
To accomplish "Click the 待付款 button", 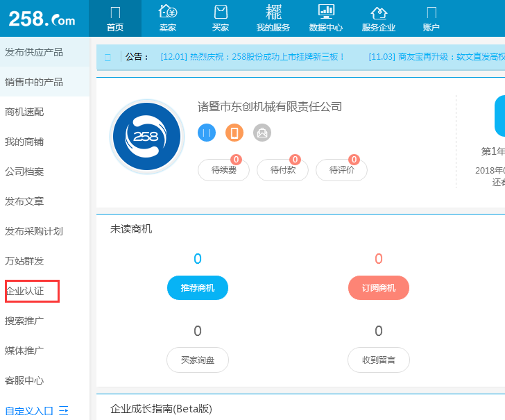I will click(282, 170).
